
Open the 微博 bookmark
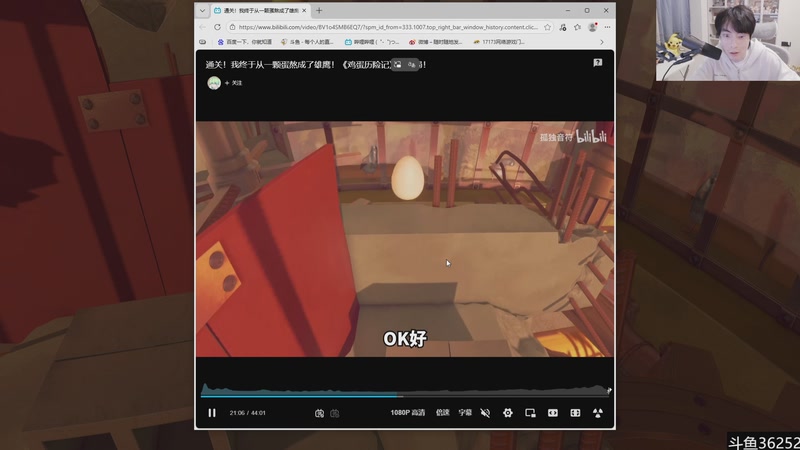point(435,42)
